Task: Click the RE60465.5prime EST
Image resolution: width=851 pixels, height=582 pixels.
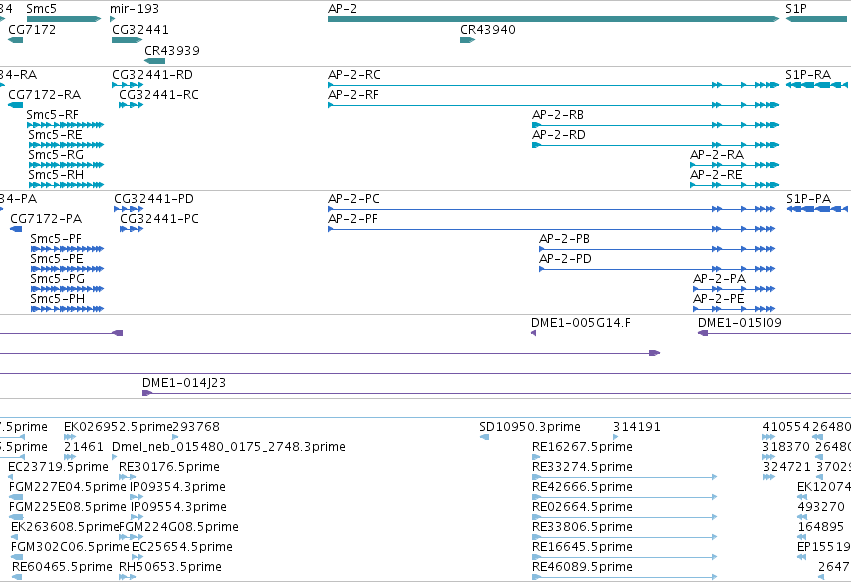Action: 17,577
